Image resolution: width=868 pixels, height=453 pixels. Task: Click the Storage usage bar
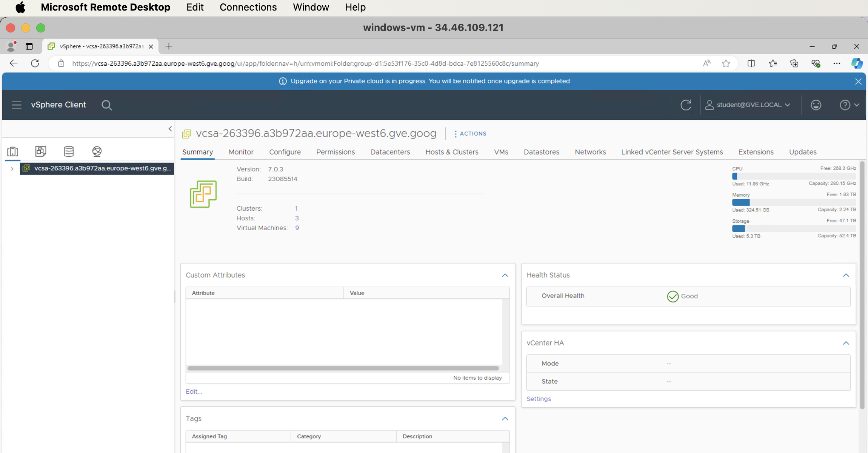click(x=794, y=228)
